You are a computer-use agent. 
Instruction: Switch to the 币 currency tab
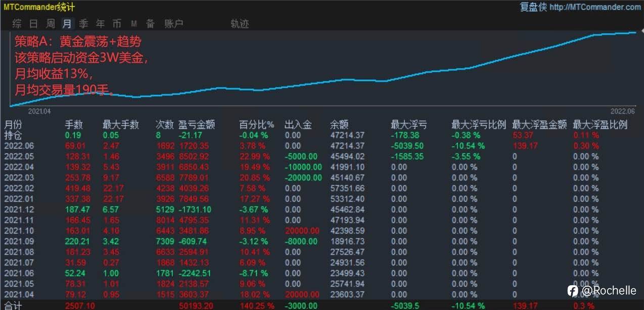[x=117, y=23]
